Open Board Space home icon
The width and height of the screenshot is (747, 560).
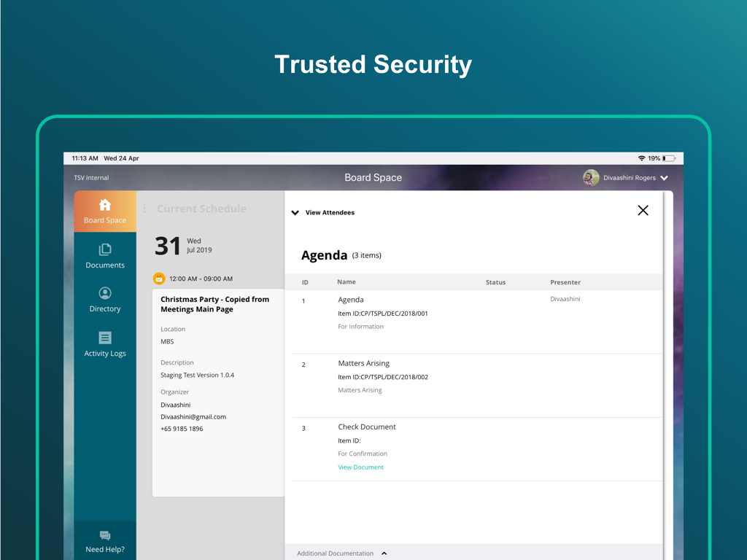click(105, 205)
